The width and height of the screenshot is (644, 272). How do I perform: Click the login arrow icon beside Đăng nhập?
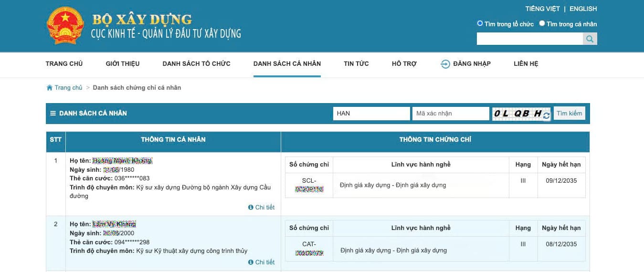[x=445, y=64]
